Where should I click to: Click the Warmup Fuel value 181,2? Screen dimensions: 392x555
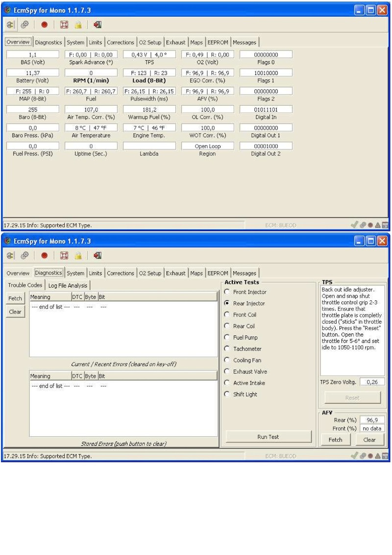[x=149, y=110]
